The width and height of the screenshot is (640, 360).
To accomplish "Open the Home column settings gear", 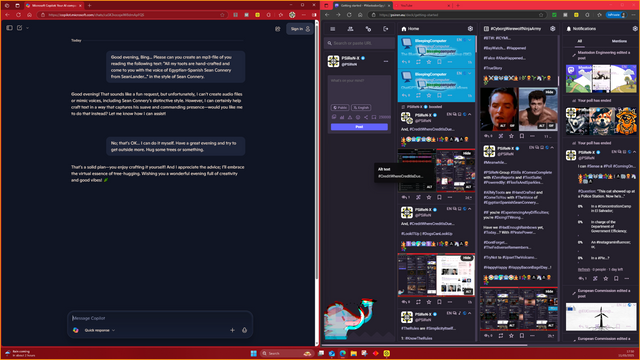I will [470, 29].
